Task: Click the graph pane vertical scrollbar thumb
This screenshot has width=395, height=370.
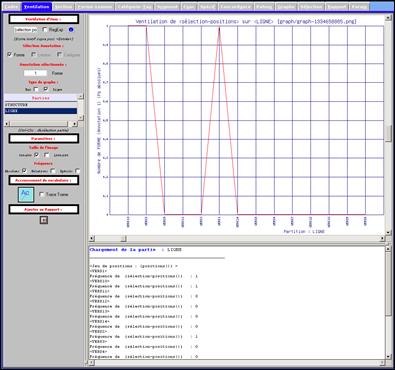Action: point(388,134)
